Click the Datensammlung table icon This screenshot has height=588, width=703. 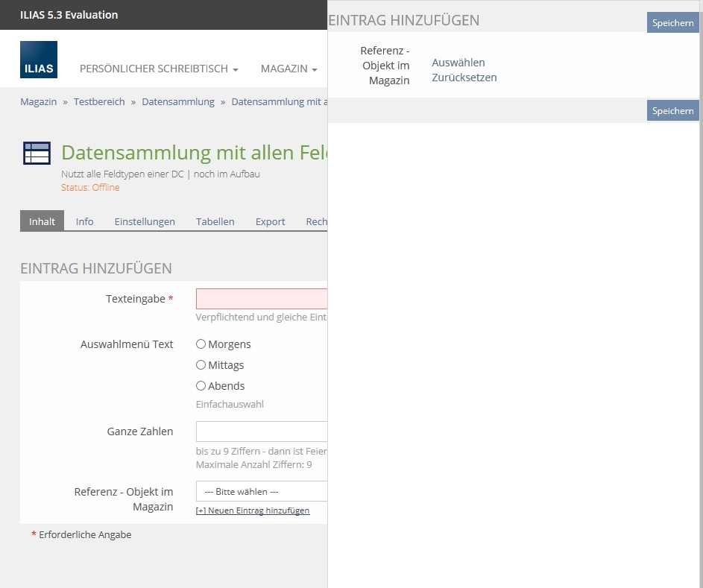(x=37, y=153)
